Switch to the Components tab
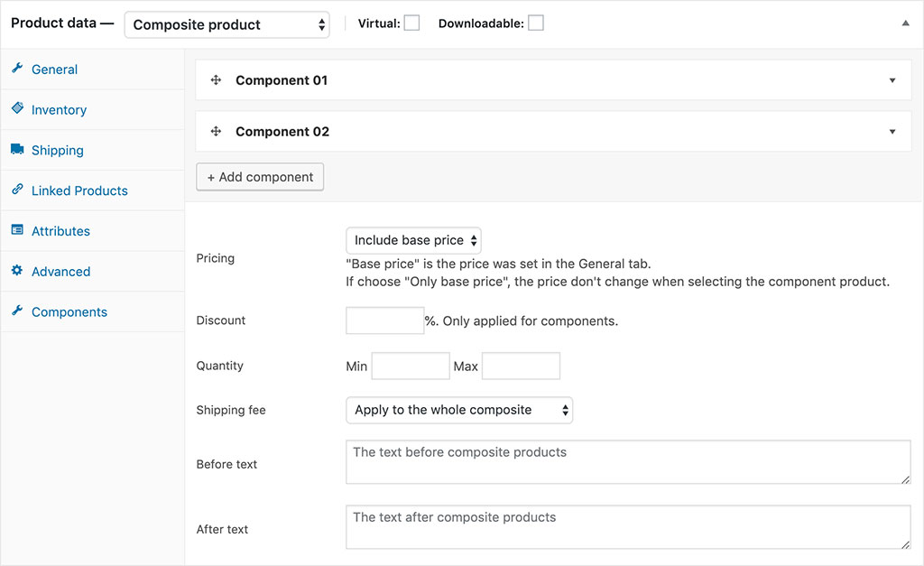 (x=69, y=312)
